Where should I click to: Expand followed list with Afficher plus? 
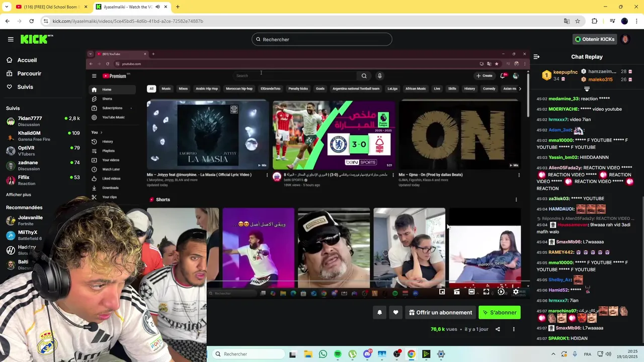point(19,195)
